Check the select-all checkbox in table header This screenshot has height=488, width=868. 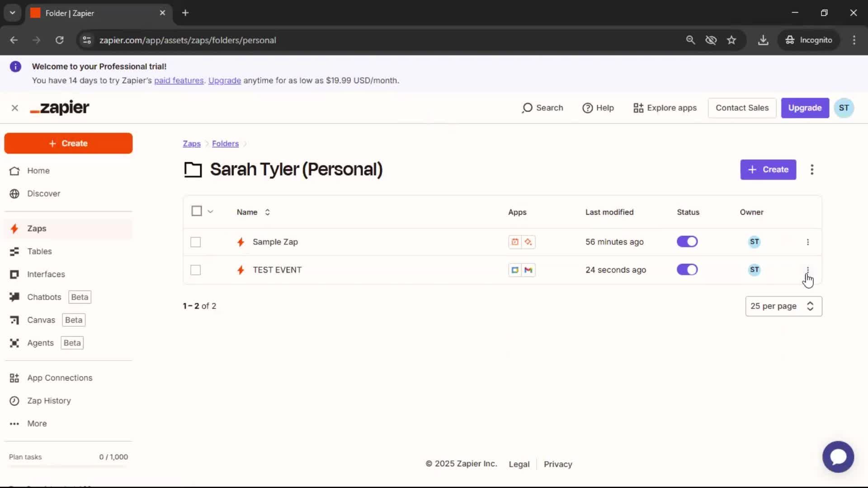tap(197, 211)
